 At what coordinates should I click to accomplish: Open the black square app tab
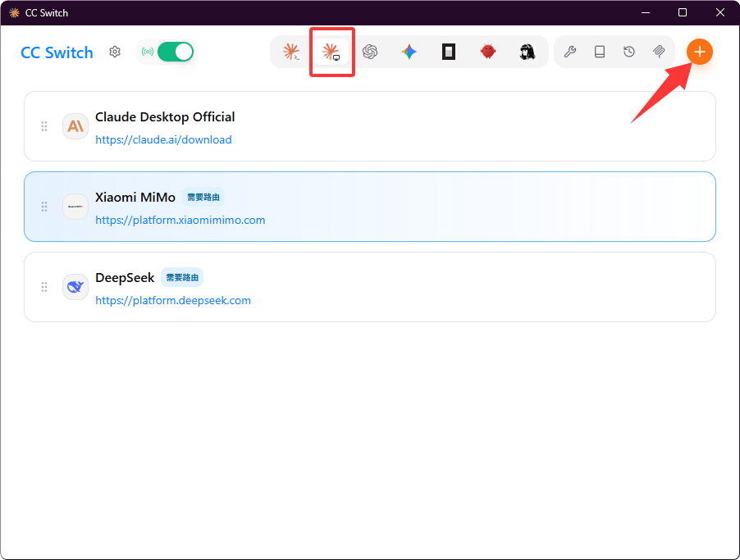point(449,52)
